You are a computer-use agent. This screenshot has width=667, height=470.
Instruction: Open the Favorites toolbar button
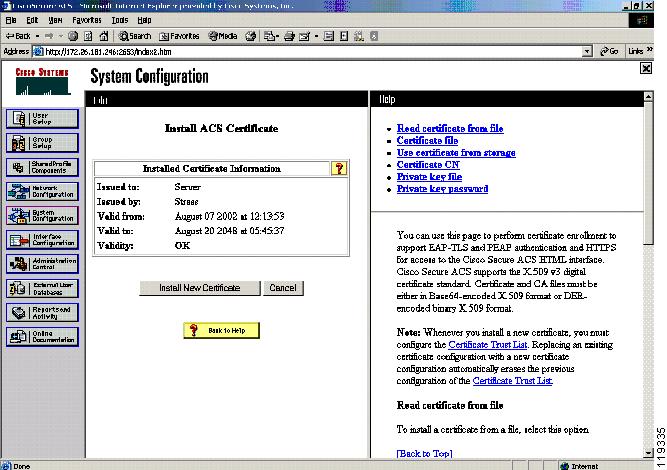pyautogui.click(x=179, y=37)
